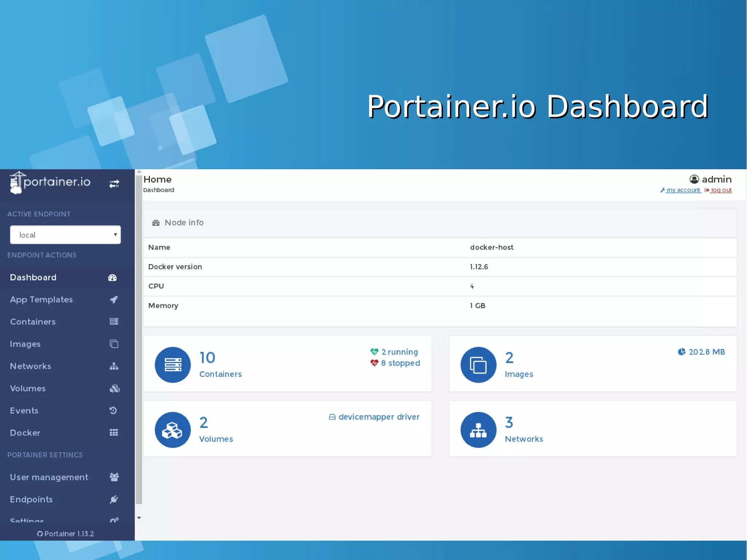This screenshot has width=747, height=560.
Task: Click the 2 running status text
Action: click(400, 352)
